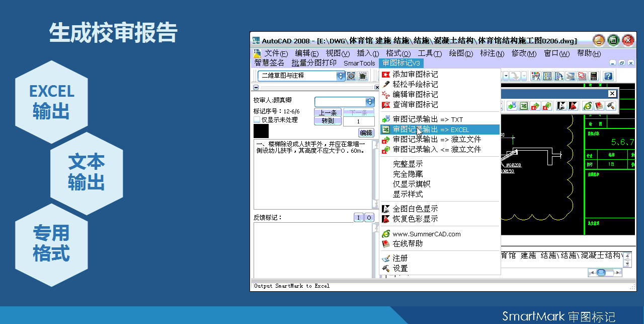This screenshot has width=644, height=324.
Task: Select 恢复色彩显示 menu entry
Action: [x=440, y=219]
